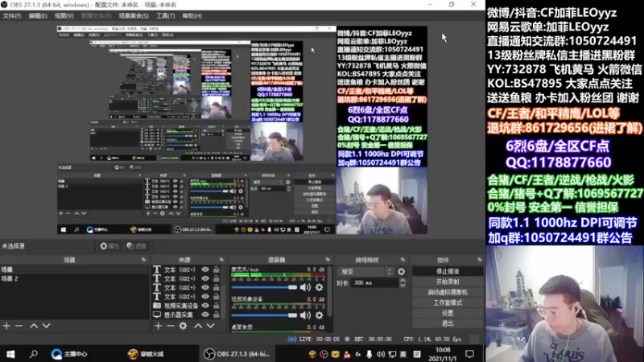Click the 启动虚拟摄像机 button
The width and height of the screenshot is (644, 362).
pyautogui.click(x=448, y=292)
